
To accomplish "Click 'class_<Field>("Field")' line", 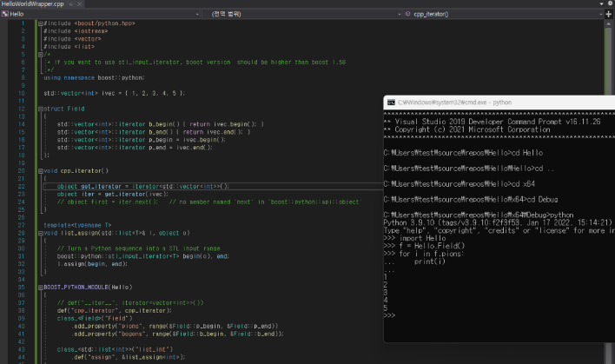I will 95,319.
